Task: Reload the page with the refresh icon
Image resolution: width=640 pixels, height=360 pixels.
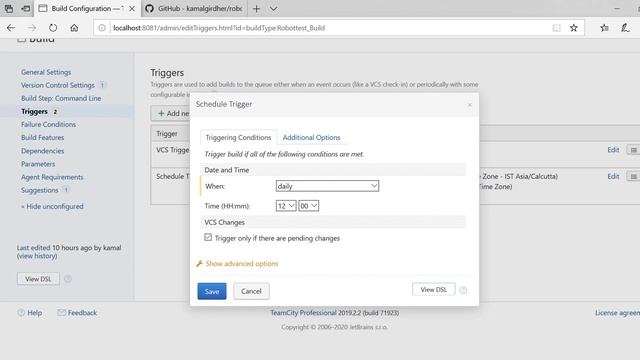Action: click(53, 28)
